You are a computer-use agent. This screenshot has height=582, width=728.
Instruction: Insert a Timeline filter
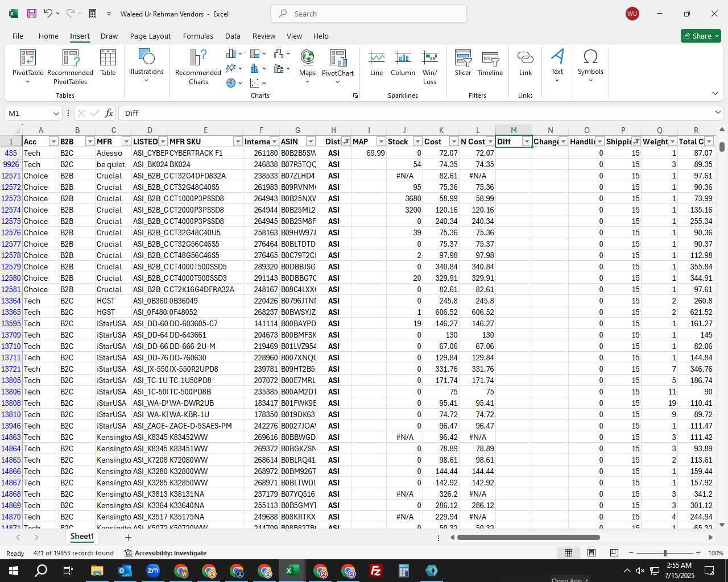490,63
